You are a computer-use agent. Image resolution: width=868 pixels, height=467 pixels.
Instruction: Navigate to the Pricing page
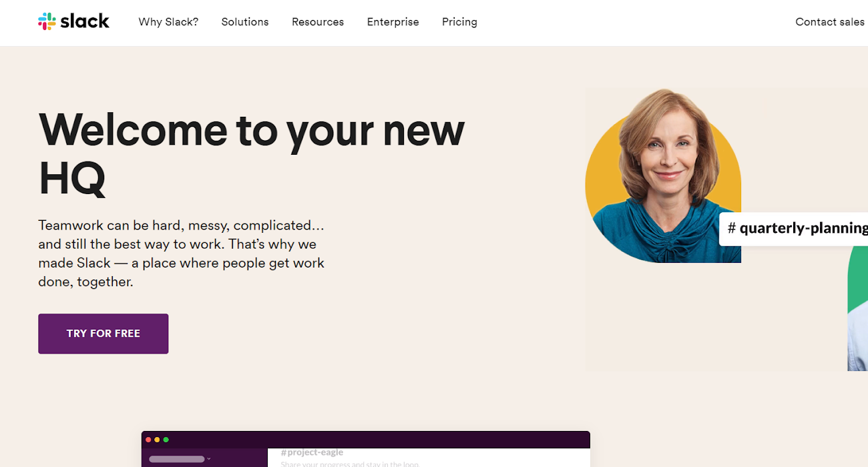pyautogui.click(x=459, y=22)
